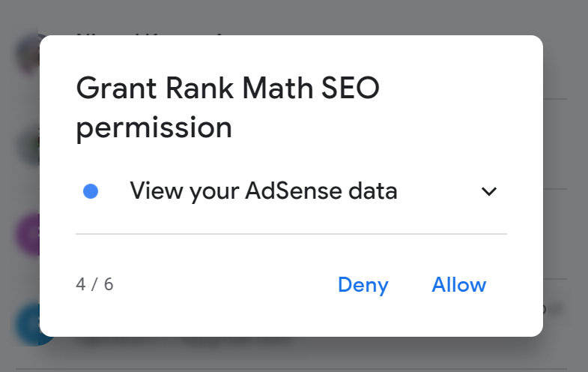Click the topmost blurred profile avatar

pos(27,54)
